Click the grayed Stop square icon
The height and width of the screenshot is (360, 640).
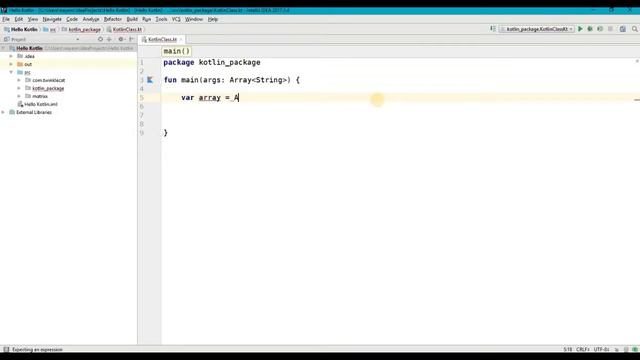610,29
